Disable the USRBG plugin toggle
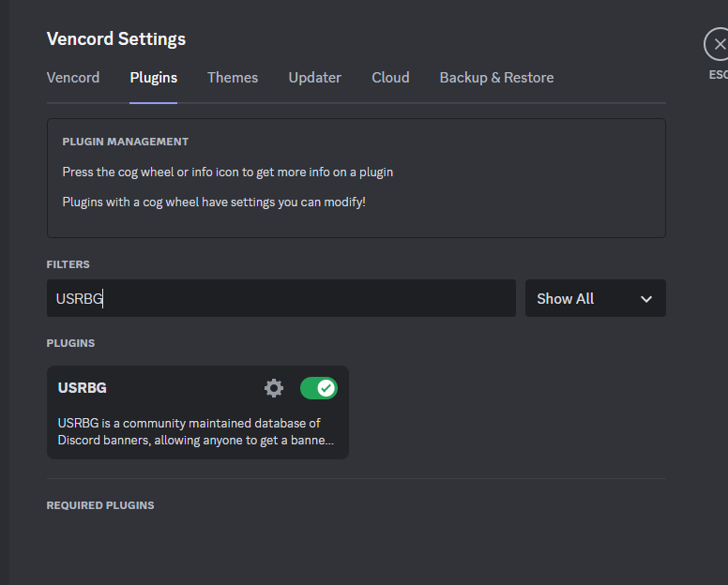The width and height of the screenshot is (728, 585). (319, 388)
